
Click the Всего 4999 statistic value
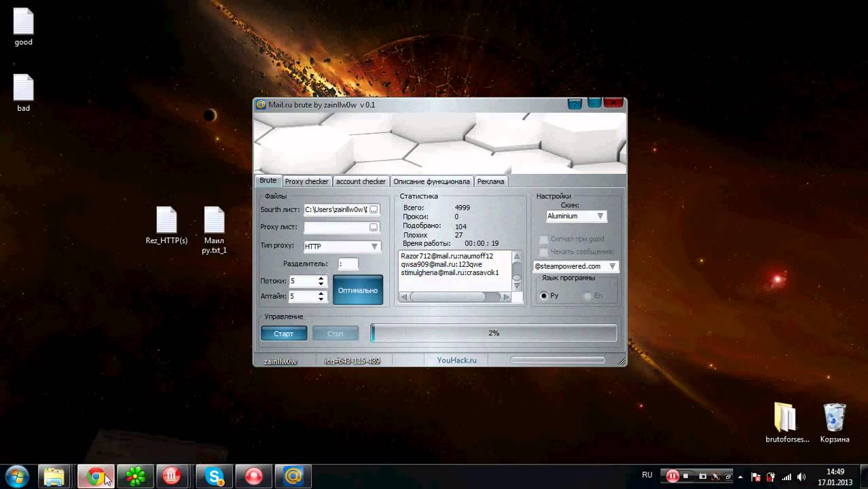(463, 208)
